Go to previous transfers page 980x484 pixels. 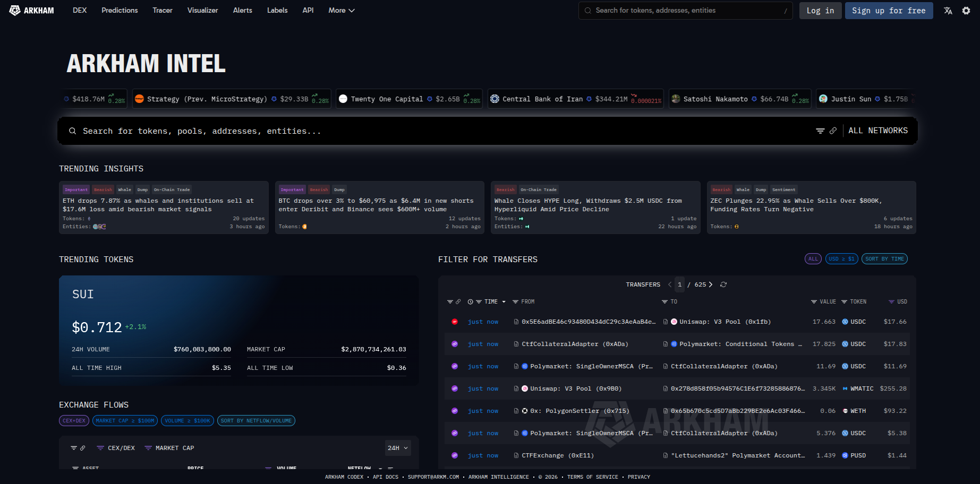click(670, 284)
